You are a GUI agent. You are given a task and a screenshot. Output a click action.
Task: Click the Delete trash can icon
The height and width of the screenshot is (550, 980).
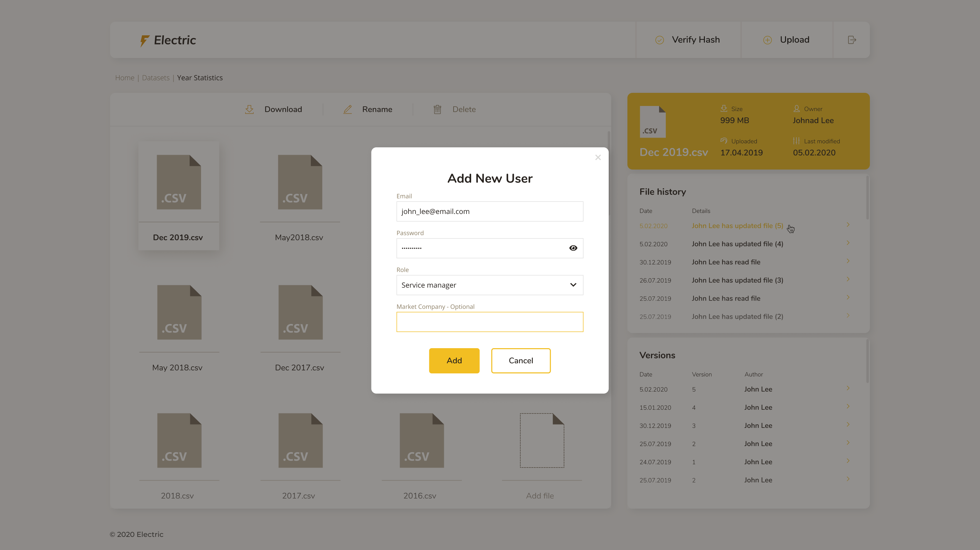437,109
